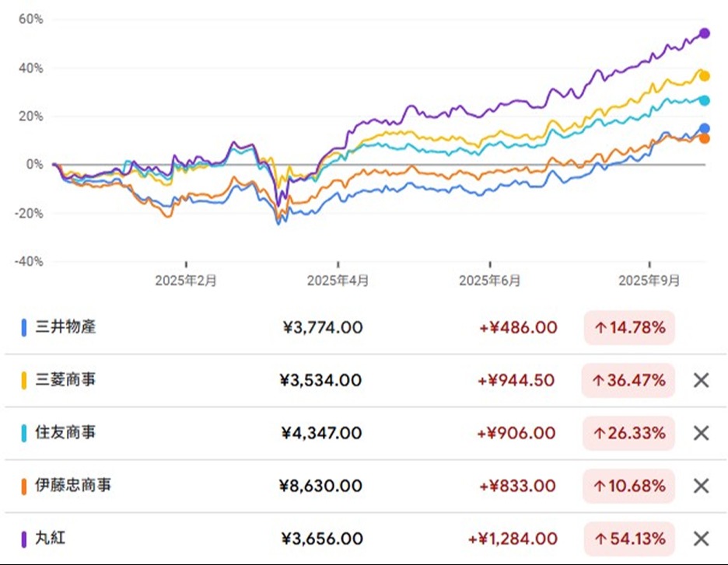Click the blue color marker beside 三井物産
Screen dimensions: 728x565
(24, 328)
